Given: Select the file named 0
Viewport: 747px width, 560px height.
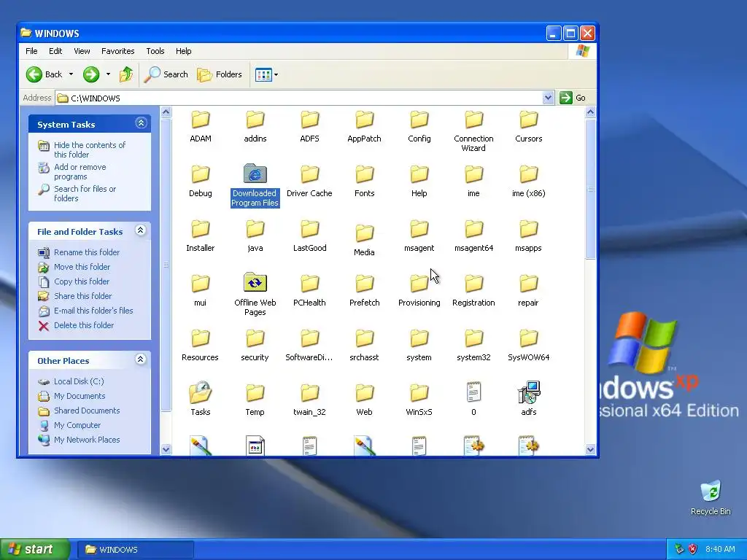Looking at the screenshot, I should tap(473, 399).
